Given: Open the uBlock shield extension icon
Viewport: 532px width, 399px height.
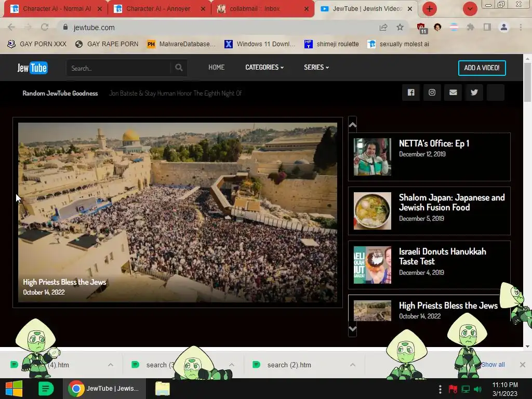Looking at the screenshot, I should 422,28.
